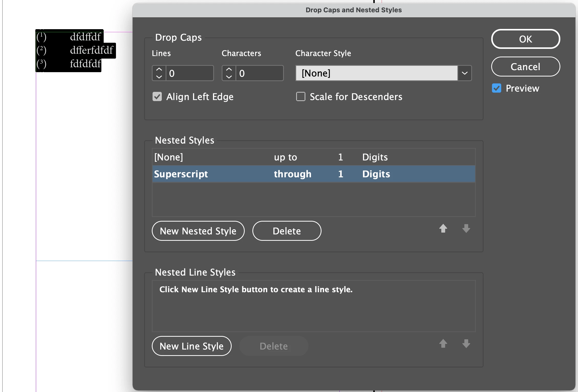
Task: Click in the Lines input field
Action: [189, 73]
